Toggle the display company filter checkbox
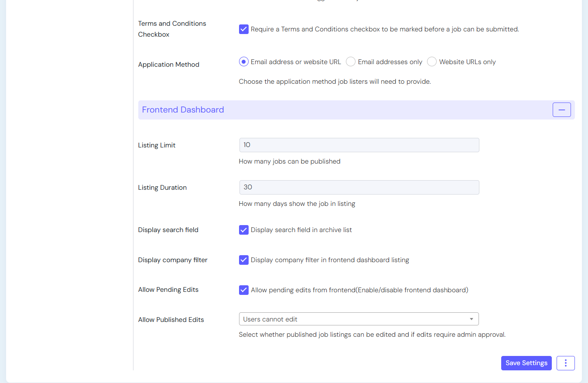Image resolution: width=588 pixels, height=383 pixels. pos(244,260)
